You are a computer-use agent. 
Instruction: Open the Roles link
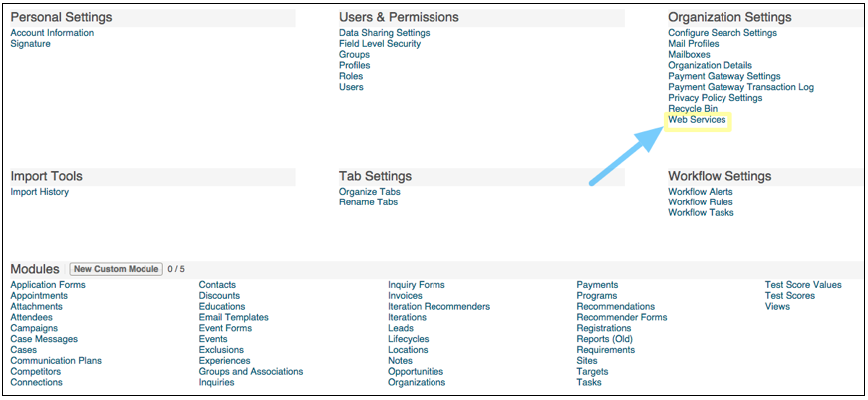pyautogui.click(x=351, y=77)
